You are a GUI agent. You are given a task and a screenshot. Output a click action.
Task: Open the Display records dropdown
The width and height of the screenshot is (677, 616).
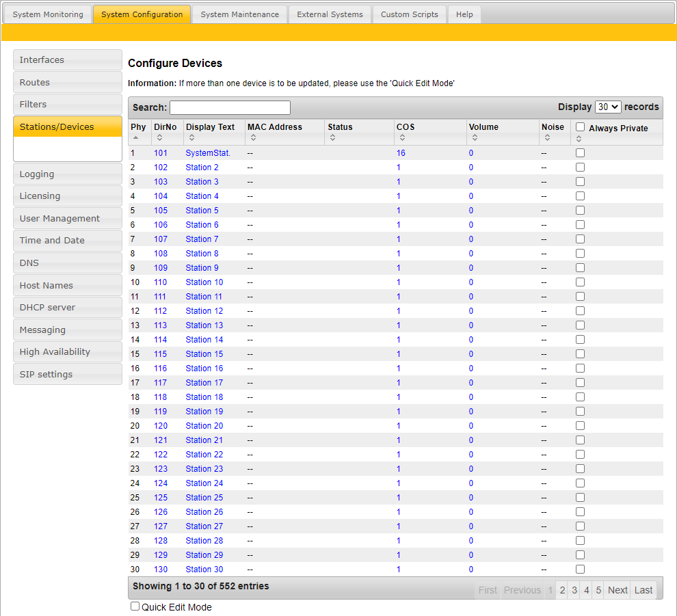[x=608, y=107]
